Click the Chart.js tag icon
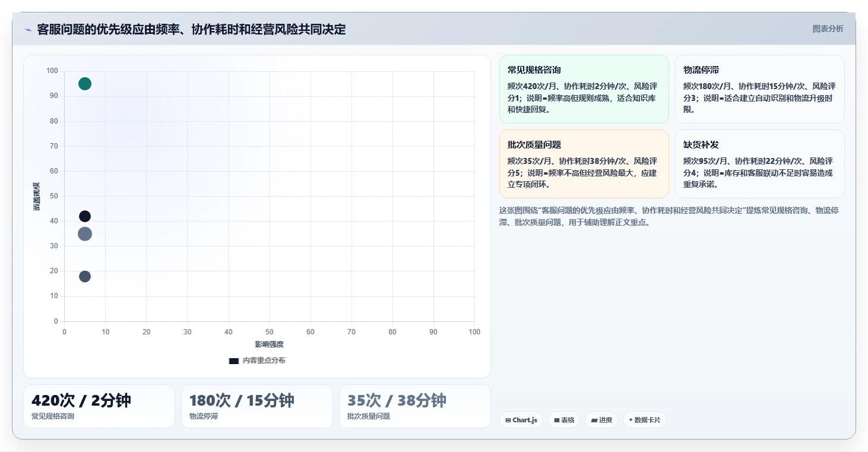The image size is (868, 452). (508, 420)
